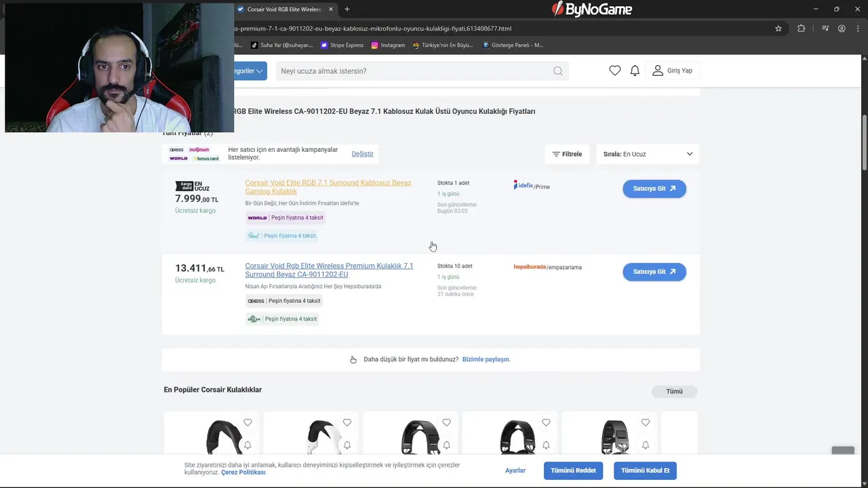Click bell icon on fifth headset card
Viewport: 868px width, 488px height.
(x=646, y=445)
